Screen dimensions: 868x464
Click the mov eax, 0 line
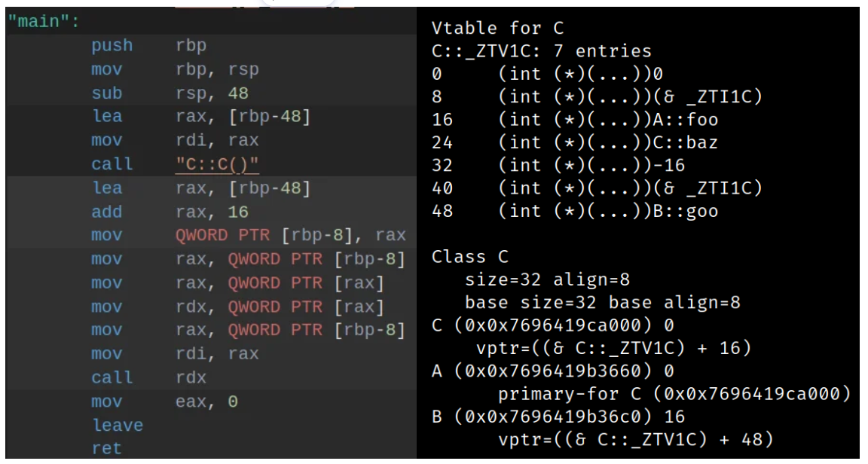point(164,401)
